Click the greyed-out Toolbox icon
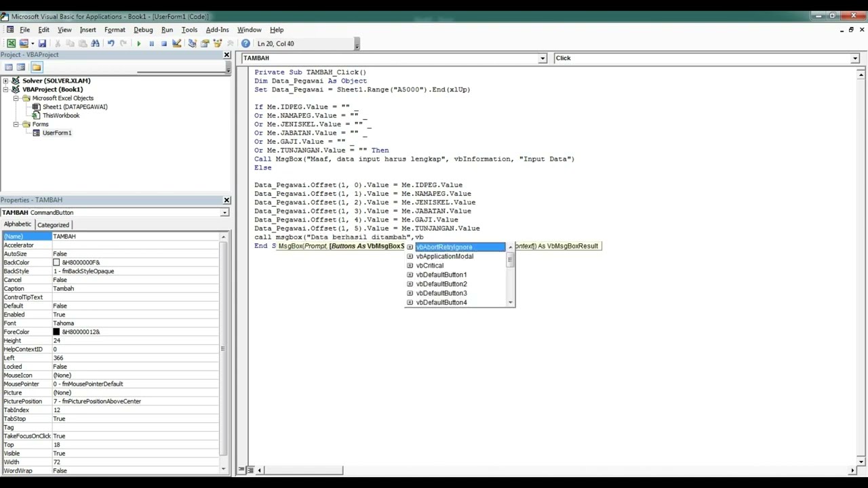The width and height of the screenshot is (868, 488). click(x=230, y=43)
